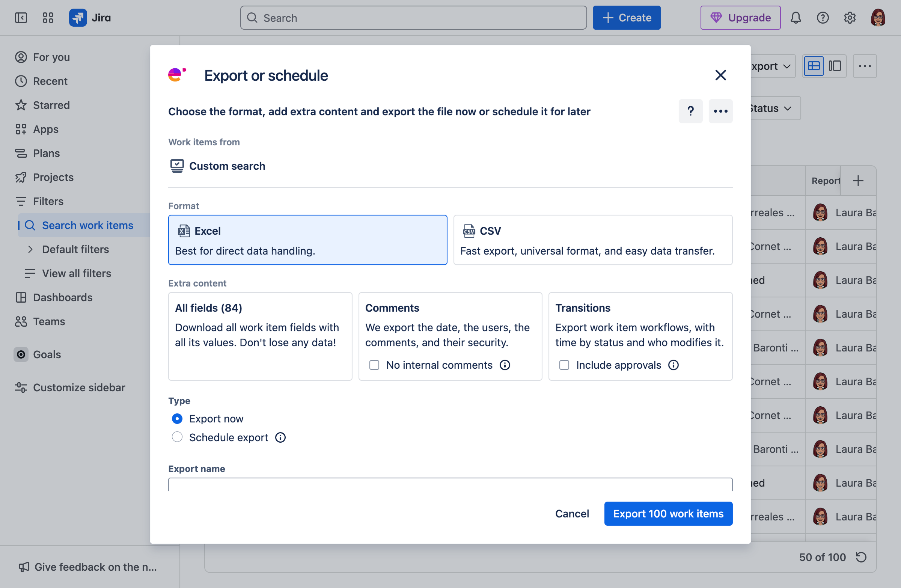Select the CSV format card

pyautogui.click(x=593, y=240)
